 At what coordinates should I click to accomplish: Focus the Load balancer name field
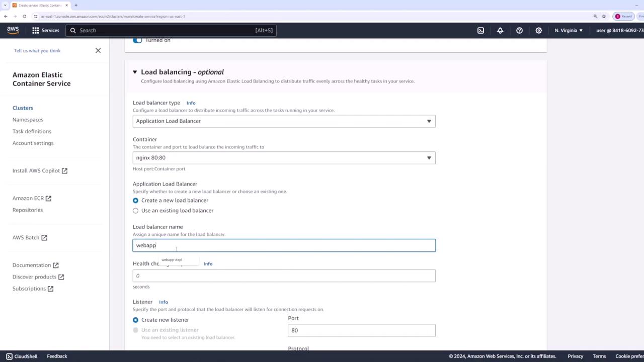click(x=284, y=245)
